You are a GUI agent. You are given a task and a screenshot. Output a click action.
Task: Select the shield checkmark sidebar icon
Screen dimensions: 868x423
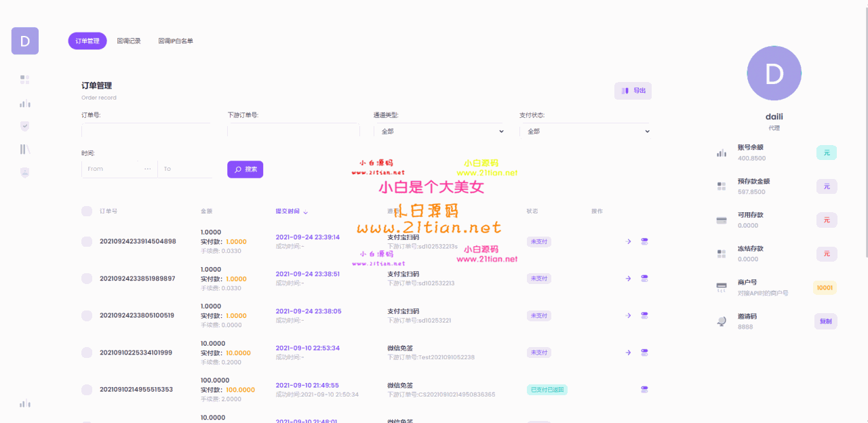click(x=25, y=126)
